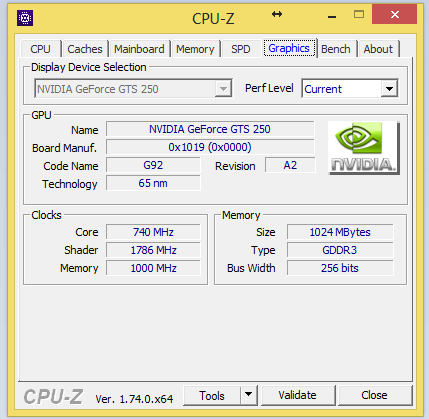Expand the Perf Level Current dropdown
The height and width of the screenshot is (419, 429).
click(x=389, y=89)
